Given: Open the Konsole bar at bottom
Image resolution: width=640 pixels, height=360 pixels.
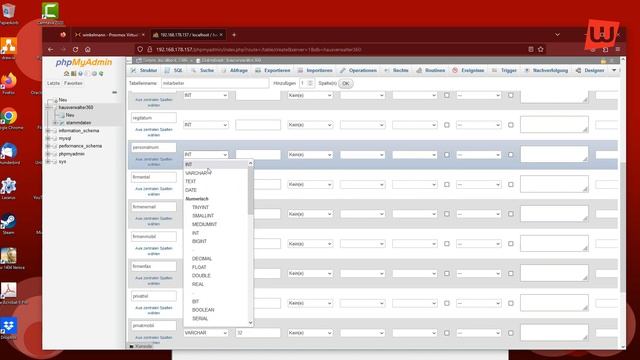Looking at the screenshot, I should click(x=141, y=347).
